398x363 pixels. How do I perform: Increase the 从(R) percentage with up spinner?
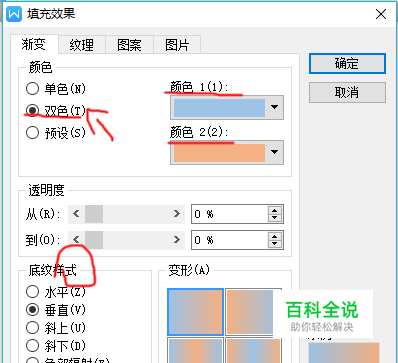(x=275, y=210)
